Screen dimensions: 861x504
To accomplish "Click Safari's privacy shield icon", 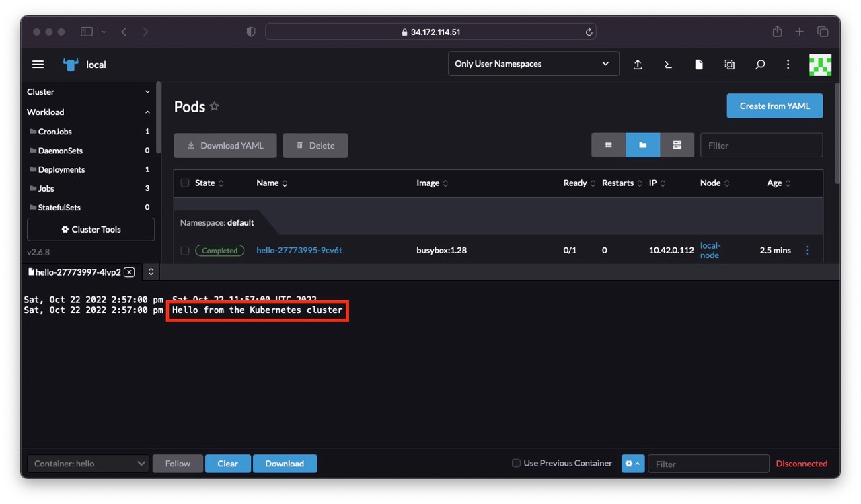I will (251, 32).
